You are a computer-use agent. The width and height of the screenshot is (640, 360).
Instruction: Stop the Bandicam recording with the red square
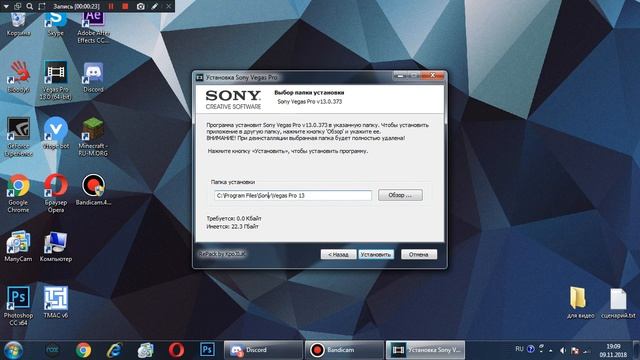click(125, 6)
